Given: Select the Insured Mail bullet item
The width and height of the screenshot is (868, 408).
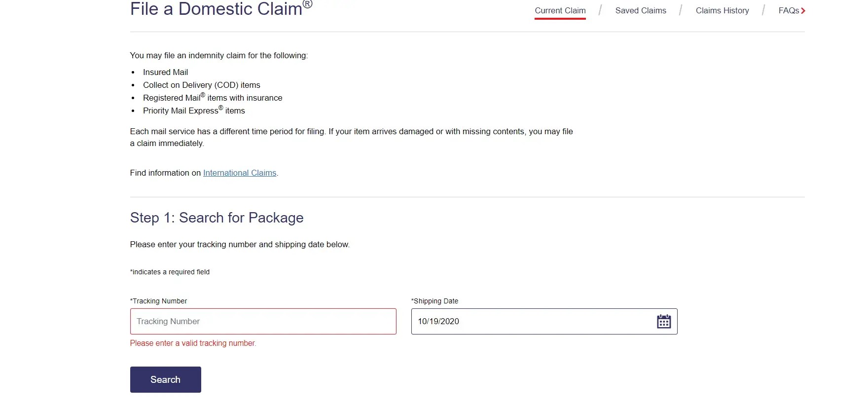Looking at the screenshot, I should tap(165, 72).
